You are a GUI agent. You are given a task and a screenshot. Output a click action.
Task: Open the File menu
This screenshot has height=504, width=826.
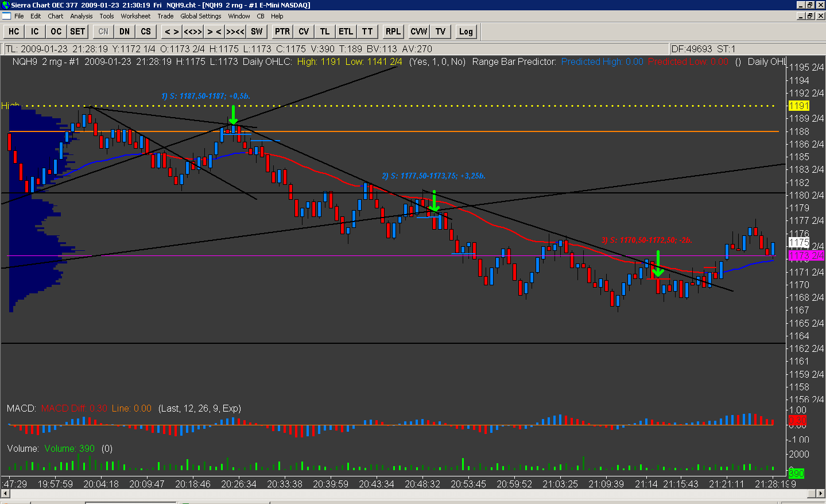pyautogui.click(x=19, y=16)
